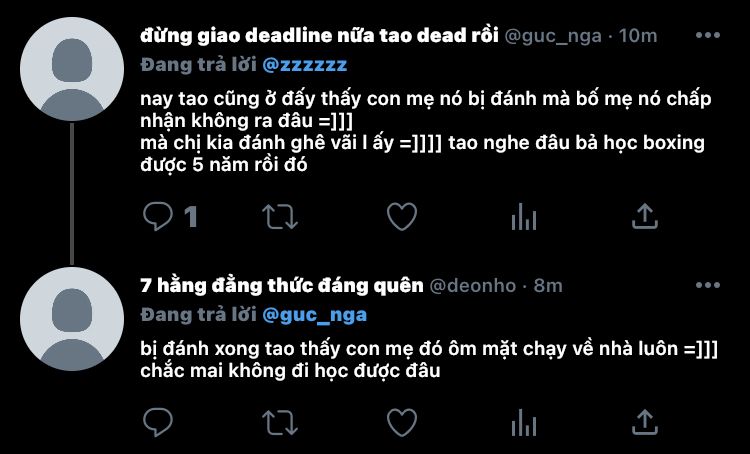This screenshot has width=750, height=454.
Task: View analytics of the @guc_nga tweet
Action: pos(524,217)
